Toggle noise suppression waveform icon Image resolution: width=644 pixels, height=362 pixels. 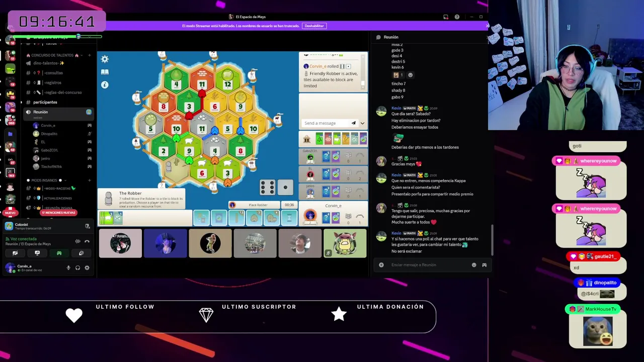click(77, 241)
